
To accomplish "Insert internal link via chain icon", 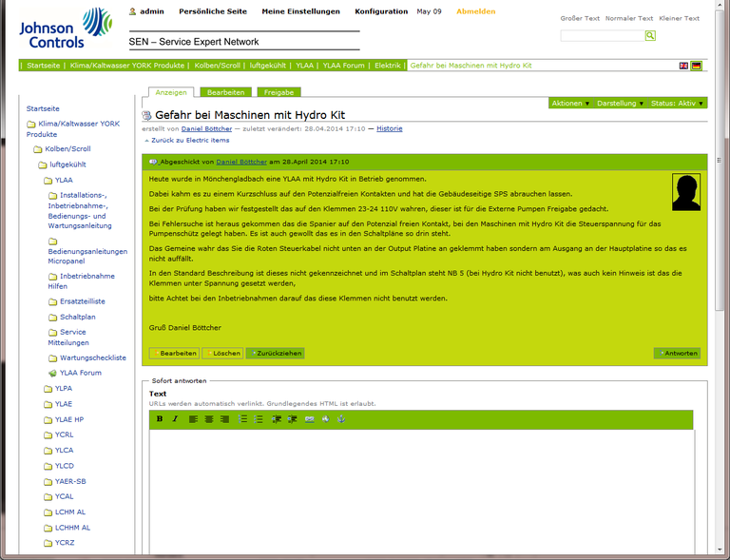I will pos(310,419).
